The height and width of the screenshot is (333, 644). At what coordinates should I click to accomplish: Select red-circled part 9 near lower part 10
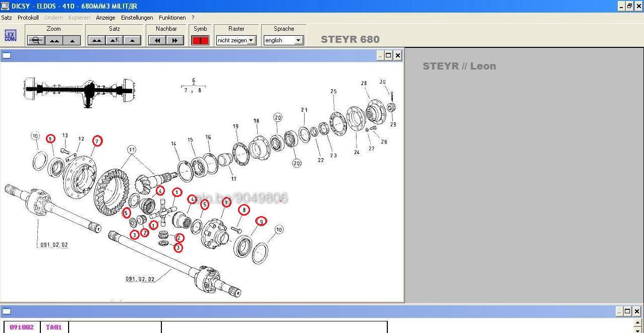[261, 221]
